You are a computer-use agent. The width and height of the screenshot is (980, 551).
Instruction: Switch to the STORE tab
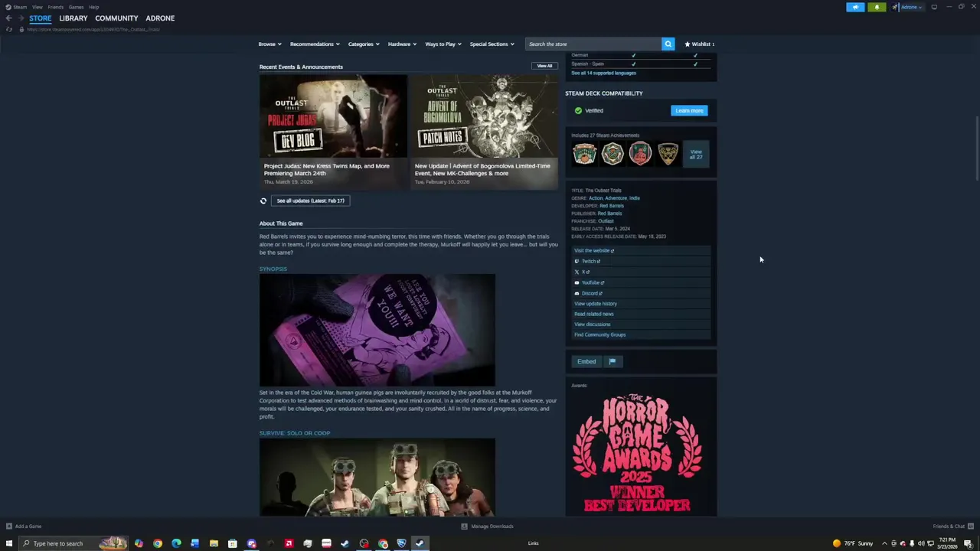click(41, 18)
